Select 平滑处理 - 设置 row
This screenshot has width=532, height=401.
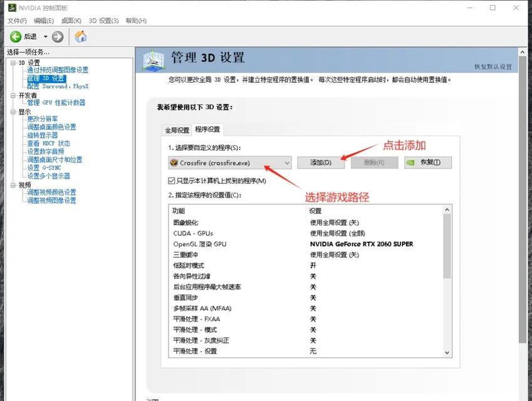[x=306, y=351]
